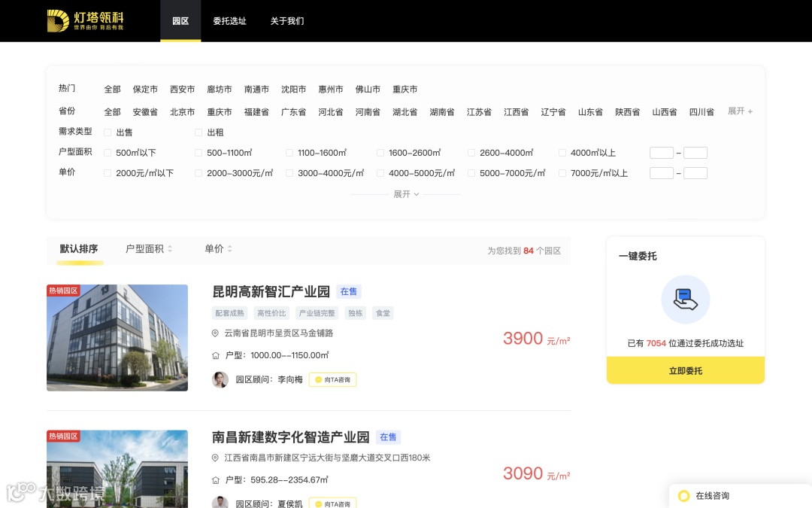Check the 2000元/㎡以下 price checkbox
Screen dimensions: 812x508
click(108, 173)
